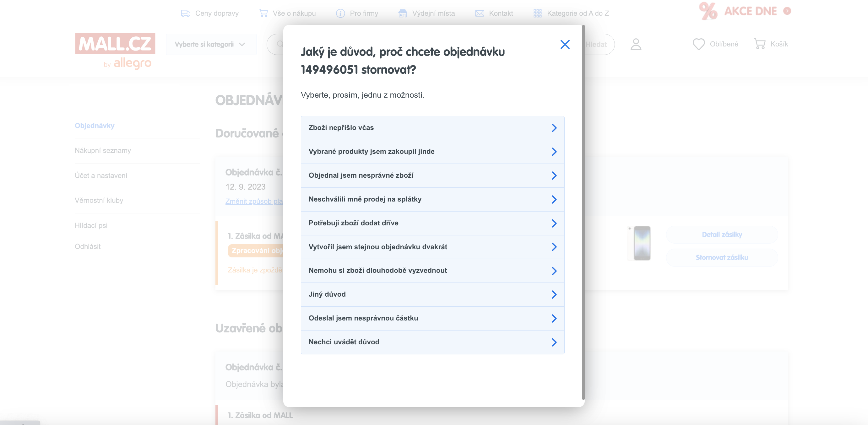This screenshot has width=868, height=425.
Task: Close the cancellation reason dialog
Action: [565, 45]
